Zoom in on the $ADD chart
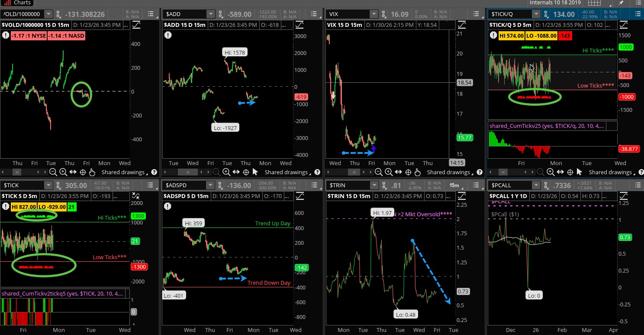Image resolution: width=644 pixels, height=335 pixels. click(x=226, y=172)
